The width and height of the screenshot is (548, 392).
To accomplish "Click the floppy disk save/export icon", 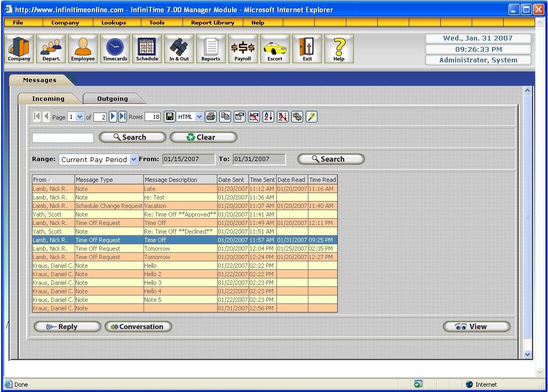I will point(170,117).
